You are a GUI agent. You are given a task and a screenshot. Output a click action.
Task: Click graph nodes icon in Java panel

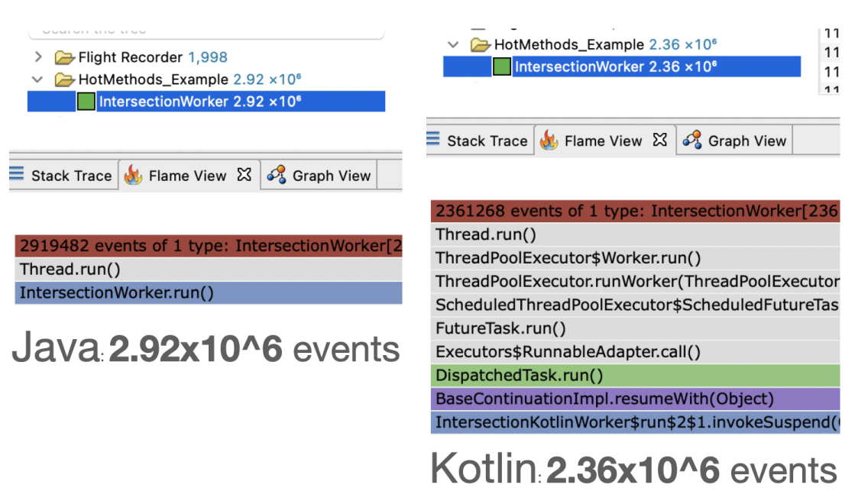coord(277,174)
